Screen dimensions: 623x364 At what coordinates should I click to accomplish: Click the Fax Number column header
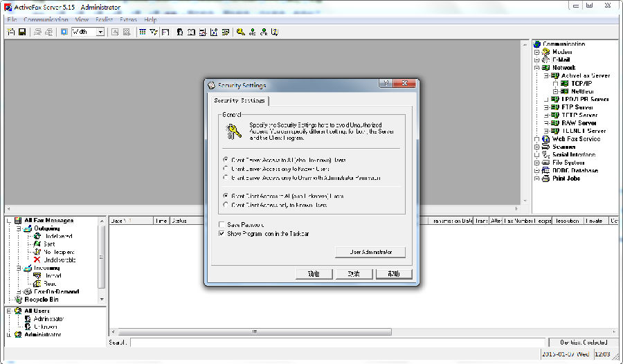click(518, 221)
